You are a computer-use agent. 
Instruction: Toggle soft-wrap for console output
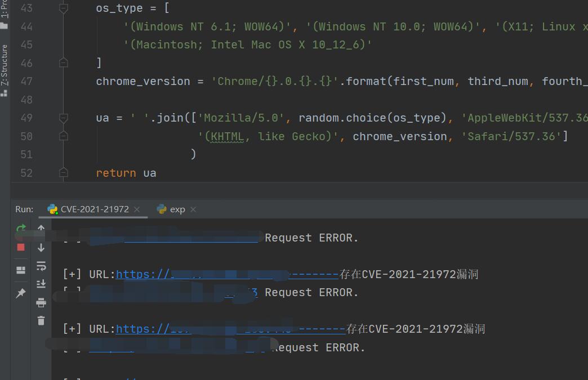tap(41, 266)
